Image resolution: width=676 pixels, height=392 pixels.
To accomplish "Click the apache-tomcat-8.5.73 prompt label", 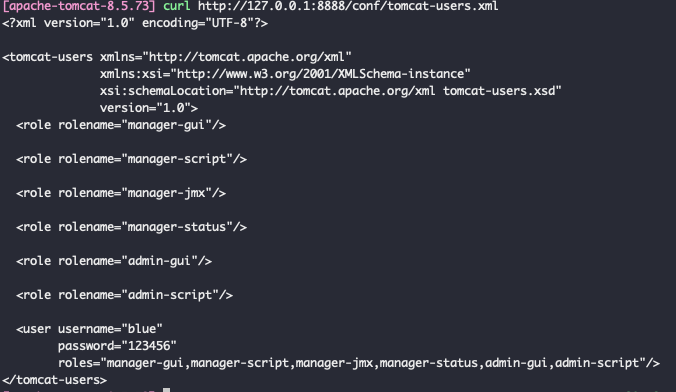I will point(79,6).
